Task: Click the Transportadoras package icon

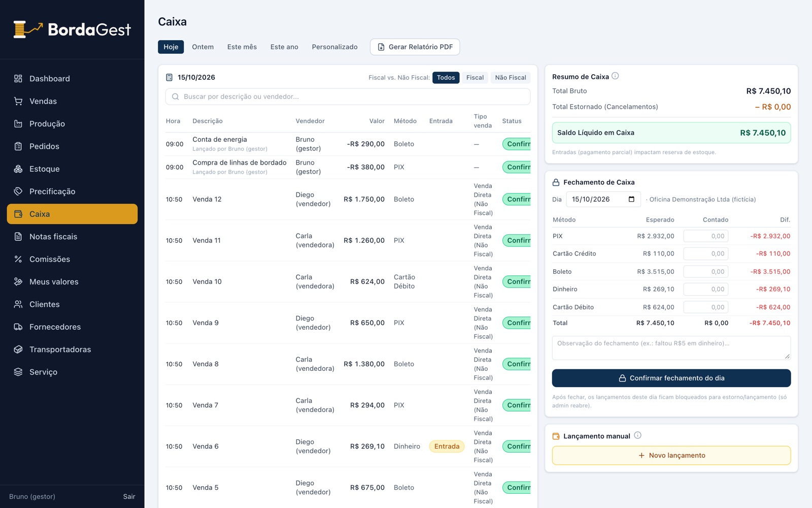Action: [x=18, y=350]
